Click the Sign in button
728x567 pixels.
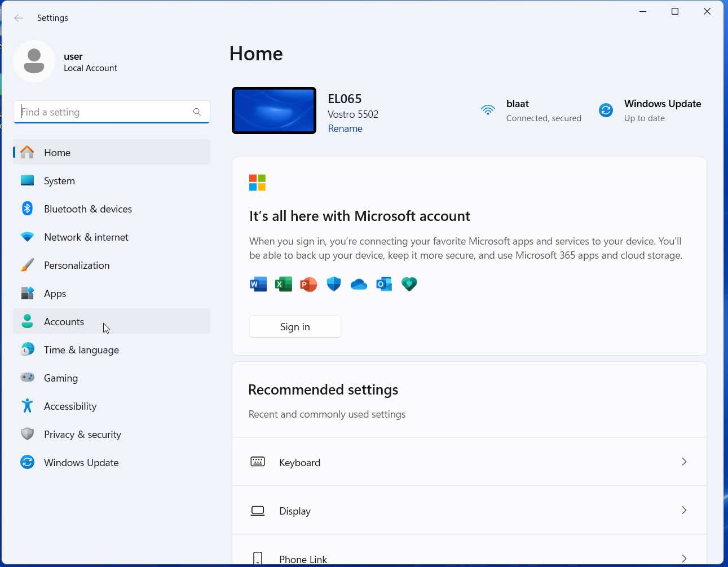point(295,327)
